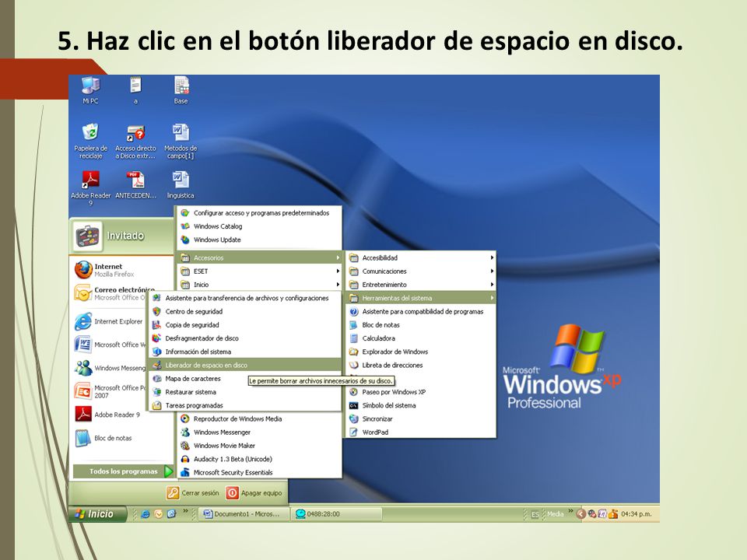
Task: Open Windows Messenger in the Start menu left column
Action: coord(110,368)
